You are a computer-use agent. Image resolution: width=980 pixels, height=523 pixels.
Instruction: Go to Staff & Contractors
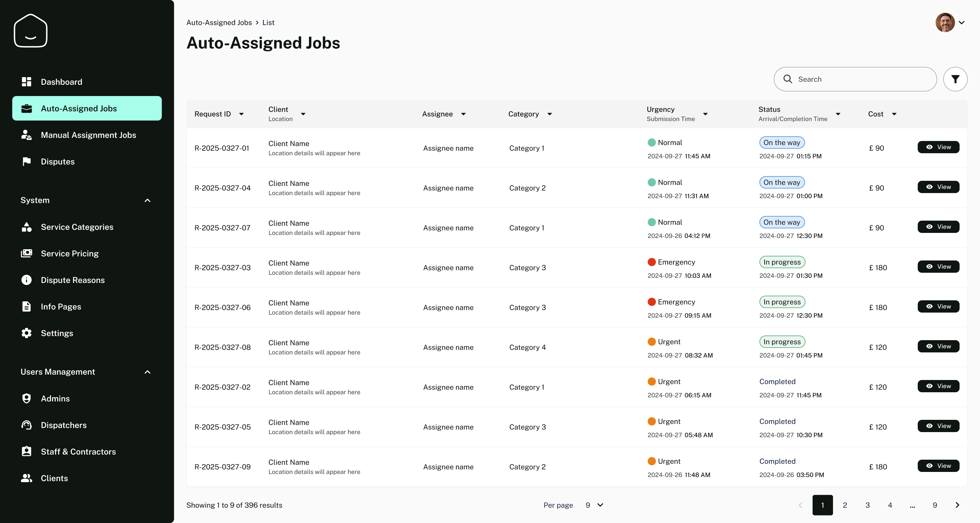(78, 451)
